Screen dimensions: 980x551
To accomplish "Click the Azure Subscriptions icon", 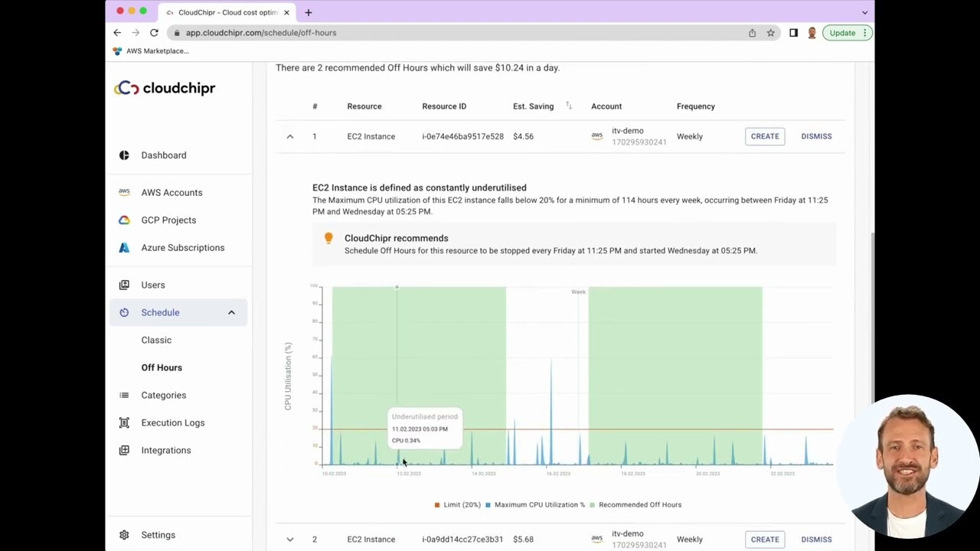I will click(124, 247).
